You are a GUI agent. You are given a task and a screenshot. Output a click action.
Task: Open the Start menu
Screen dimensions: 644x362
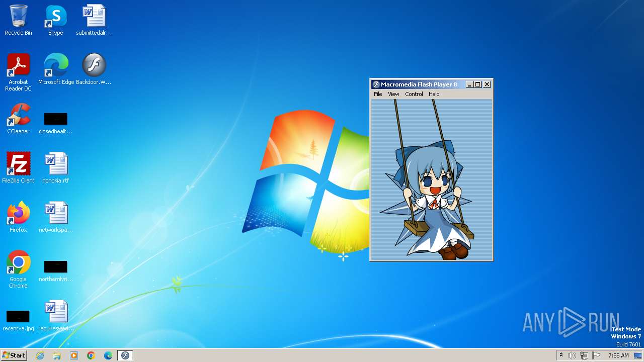(14, 355)
